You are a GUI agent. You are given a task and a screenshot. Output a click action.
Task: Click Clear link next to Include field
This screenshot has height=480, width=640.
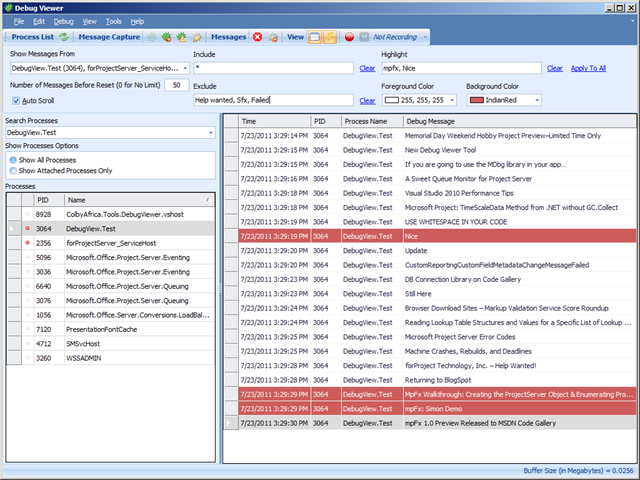[367, 68]
